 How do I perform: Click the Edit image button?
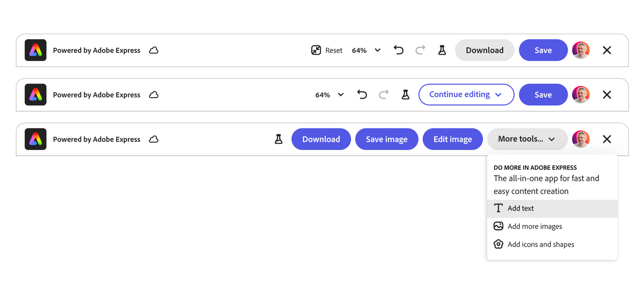tap(452, 139)
